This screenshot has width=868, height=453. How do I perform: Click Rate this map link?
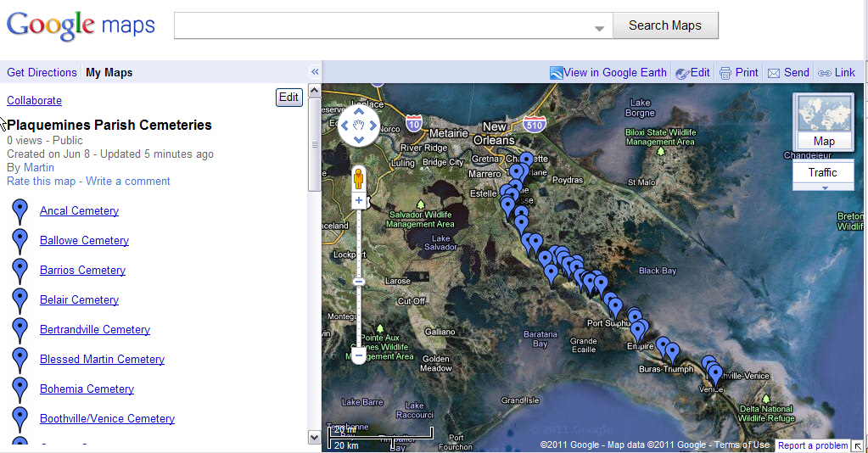point(41,181)
